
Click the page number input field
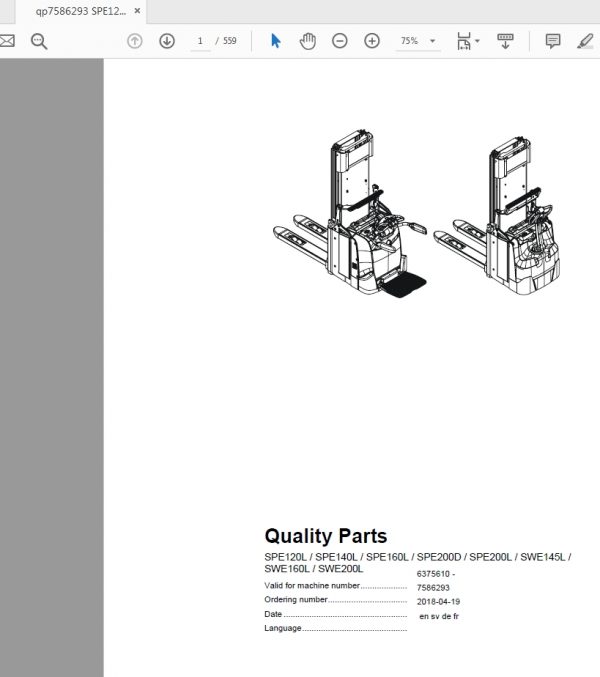200,41
